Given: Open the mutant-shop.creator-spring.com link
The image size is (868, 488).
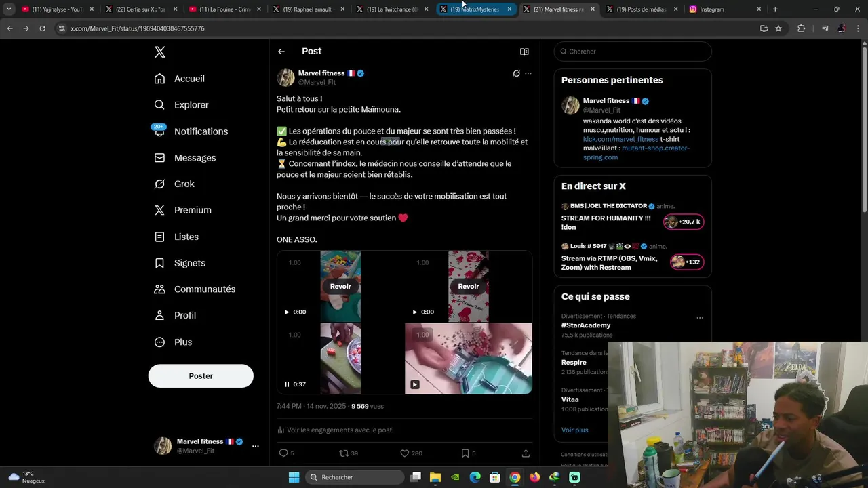Looking at the screenshot, I should pos(636,152).
